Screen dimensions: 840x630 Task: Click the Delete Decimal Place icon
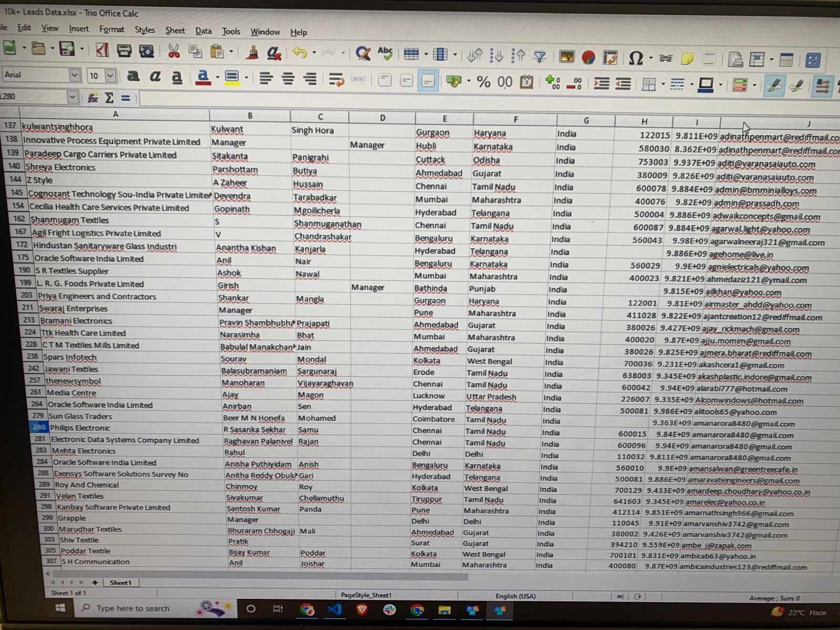[x=574, y=83]
